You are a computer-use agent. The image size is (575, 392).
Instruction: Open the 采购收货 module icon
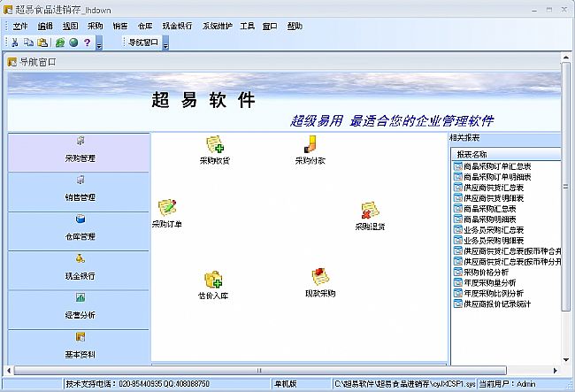(x=215, y=150)
